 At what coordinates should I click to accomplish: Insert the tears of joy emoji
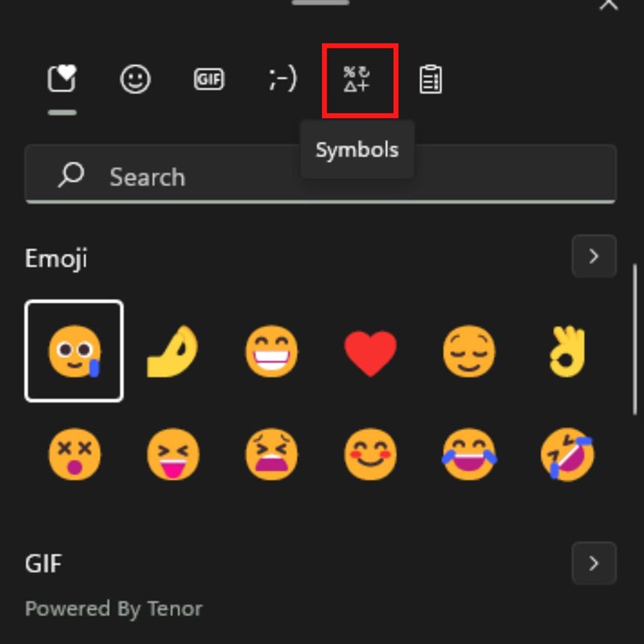coord(469,455)
